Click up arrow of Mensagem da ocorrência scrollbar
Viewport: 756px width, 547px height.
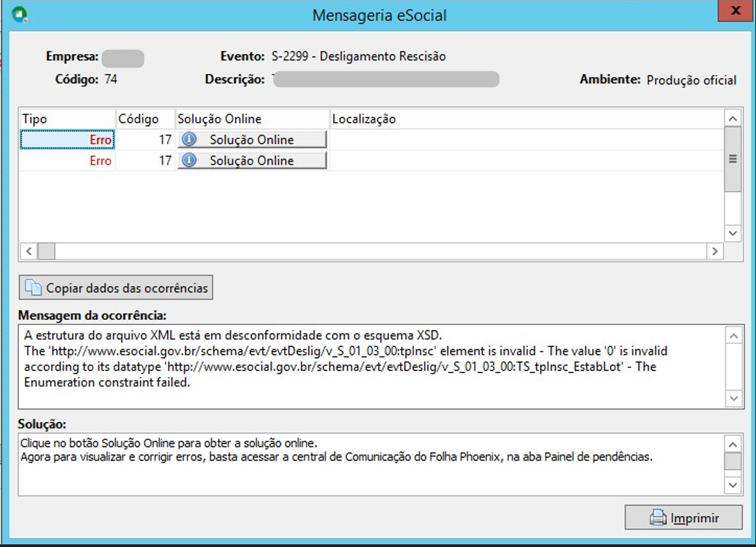click(x=734, y=335)
